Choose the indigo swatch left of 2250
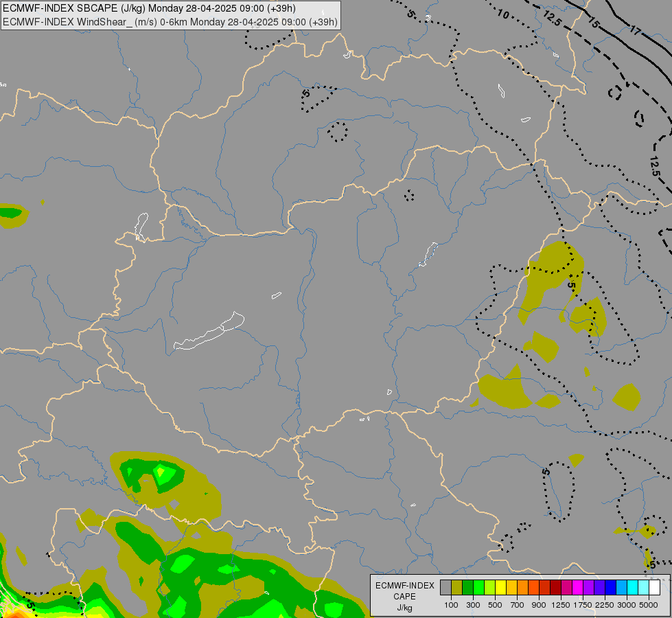This screenshot has width=672, height=618. [599, 588]
